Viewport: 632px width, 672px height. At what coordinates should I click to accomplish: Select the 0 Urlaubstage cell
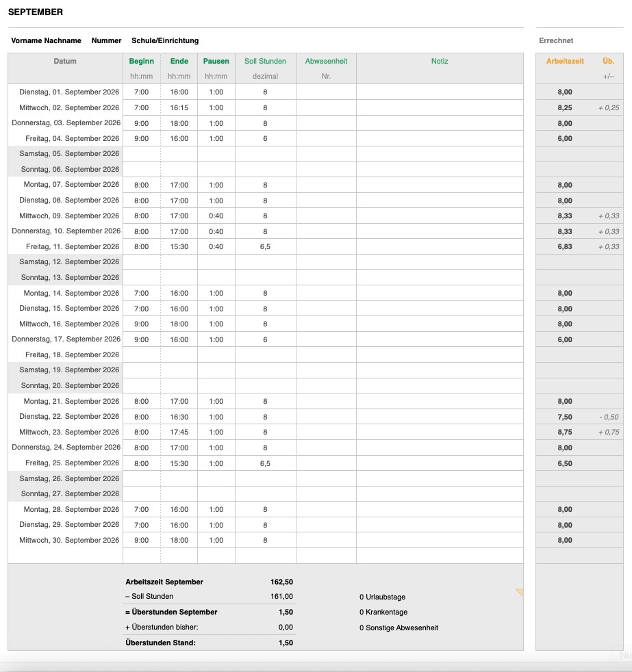tap(382, 597)
